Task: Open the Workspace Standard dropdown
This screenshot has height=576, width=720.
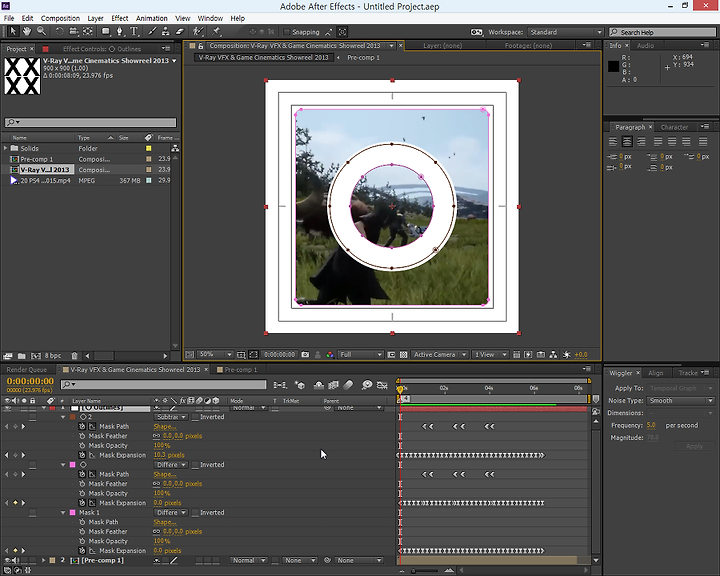Action: (564, 32)
